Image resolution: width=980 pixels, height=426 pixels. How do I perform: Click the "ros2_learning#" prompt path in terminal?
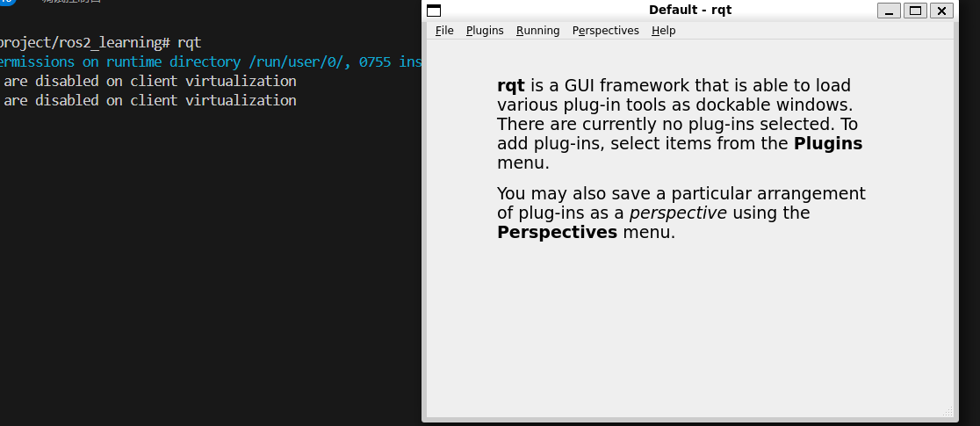click(114, 42)
